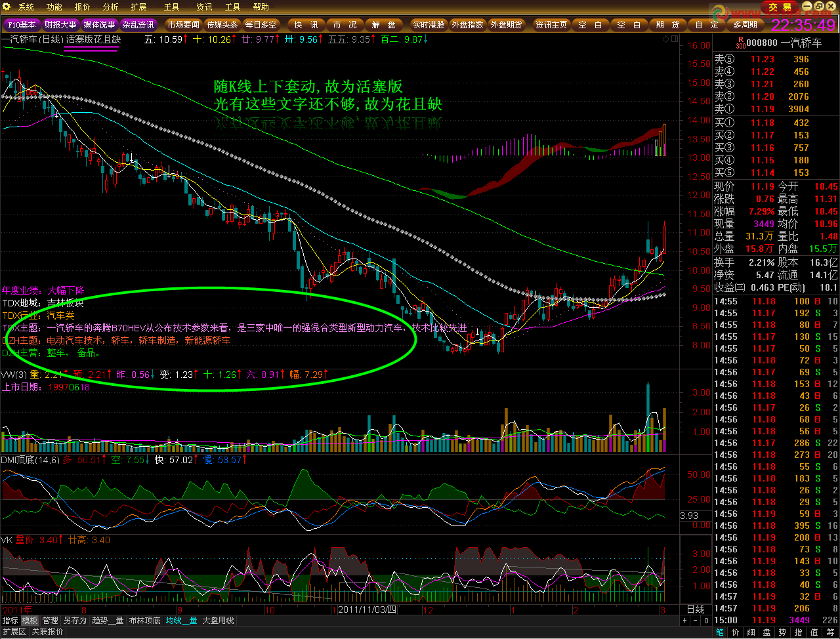Select the 指 tab in the quote panel
840x639 pixels.
(798, 632)
